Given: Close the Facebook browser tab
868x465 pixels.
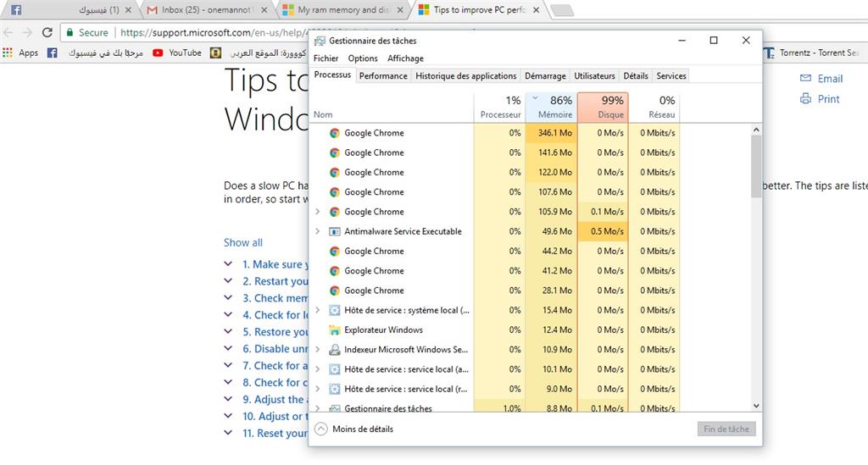Looking at the screenshot, I should [x=129, y=10].
